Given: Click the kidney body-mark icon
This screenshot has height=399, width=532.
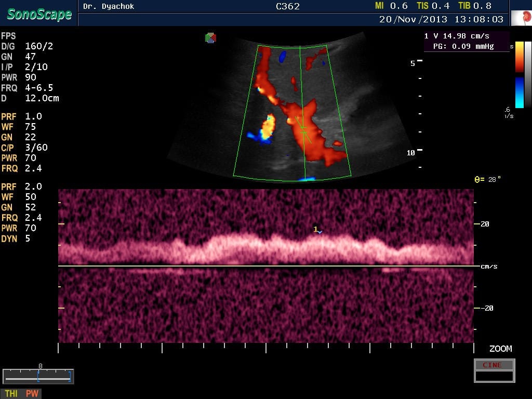Looking at the screenshot, I should point(521,18).
